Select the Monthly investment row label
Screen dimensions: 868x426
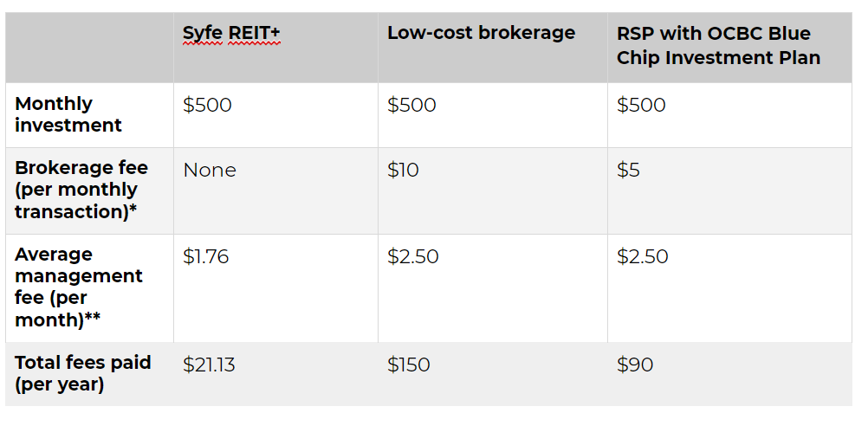[90, 115]
